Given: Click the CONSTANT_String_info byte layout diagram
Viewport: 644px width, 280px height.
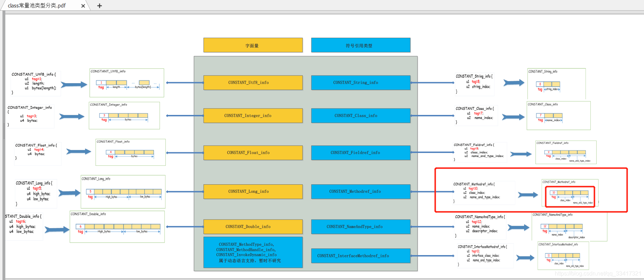Looking at the screenshot, I should [557, 84].
